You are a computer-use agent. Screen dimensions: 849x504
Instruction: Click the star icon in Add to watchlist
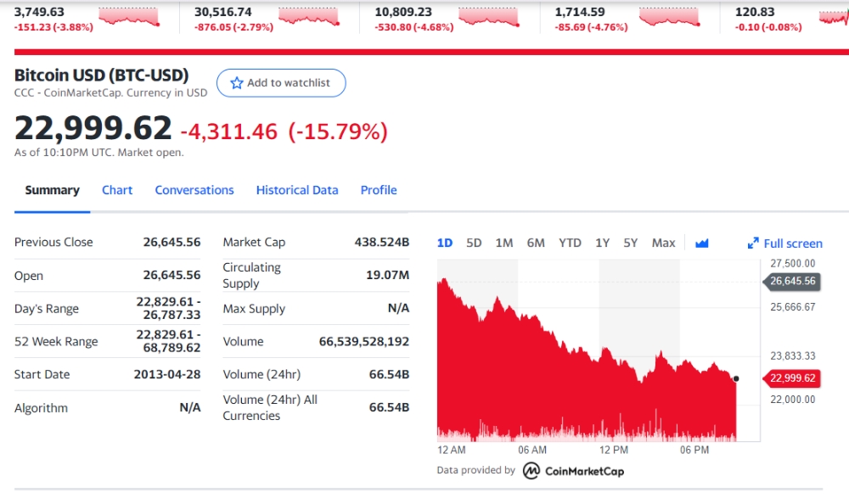pyautogui.click(x=237, y=83)
